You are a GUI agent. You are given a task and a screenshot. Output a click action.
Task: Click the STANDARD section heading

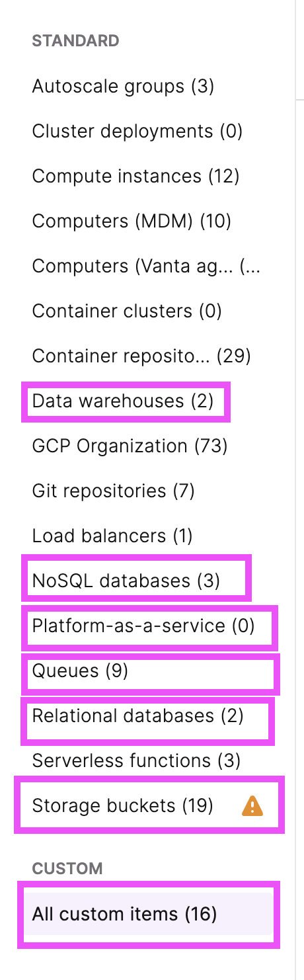pos(75,41)
